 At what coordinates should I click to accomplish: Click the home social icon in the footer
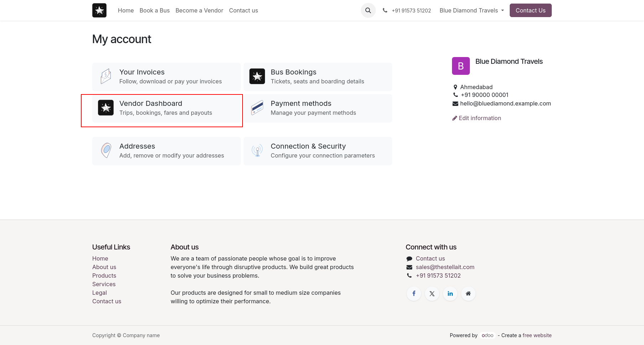click(x=468, y=294)
